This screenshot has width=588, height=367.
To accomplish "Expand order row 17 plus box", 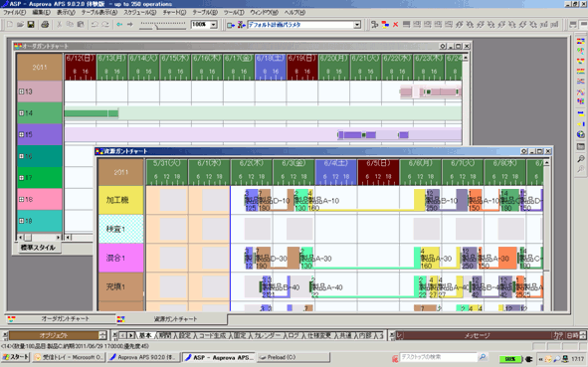I will point(21,178).
